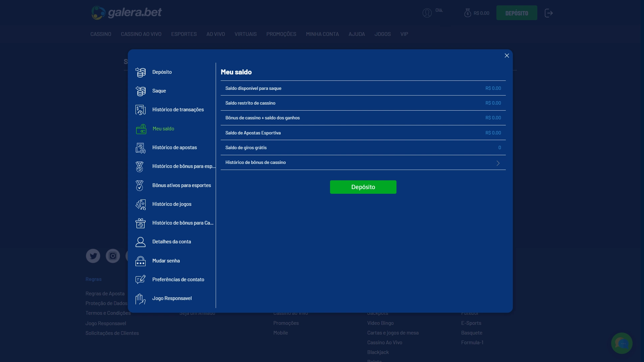This screenshot has width=644, height=362.
Task: Select Mudar senha label
Action: (x=166, y=261)
